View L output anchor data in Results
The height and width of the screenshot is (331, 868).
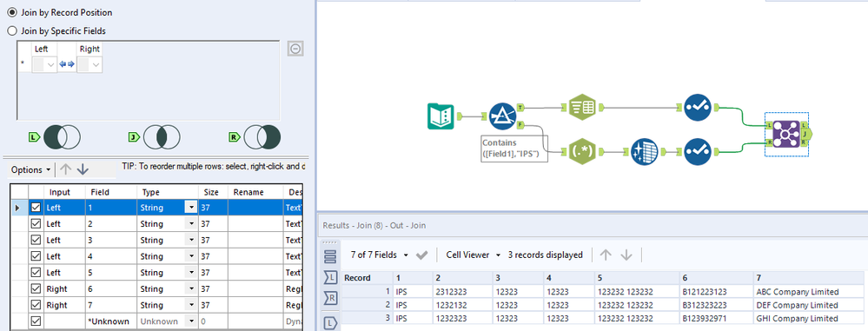click(330, 322)
